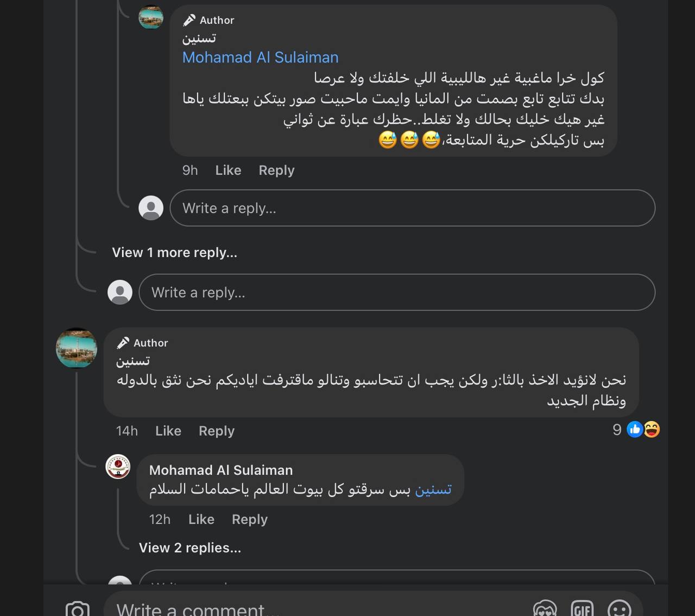Open the GIF picker

coord(582,609)
